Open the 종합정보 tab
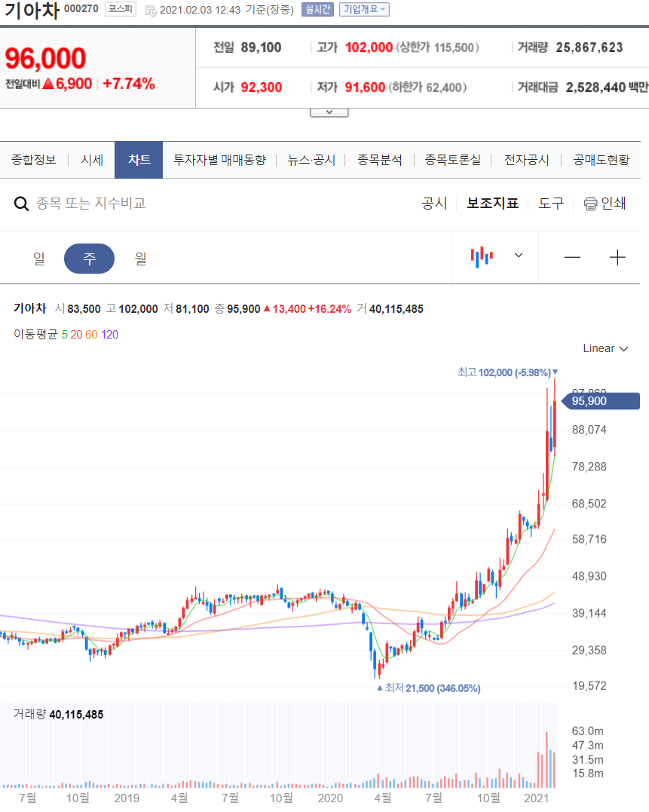The height and width of the screenshot is (812, 649). (34, 160)
